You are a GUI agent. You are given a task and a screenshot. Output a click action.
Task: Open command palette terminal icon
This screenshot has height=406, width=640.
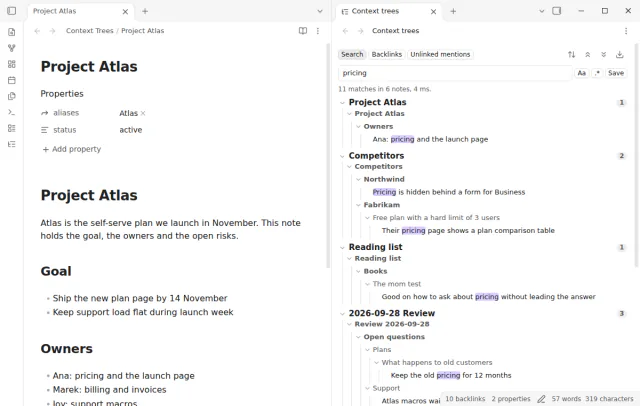(11, 112)
